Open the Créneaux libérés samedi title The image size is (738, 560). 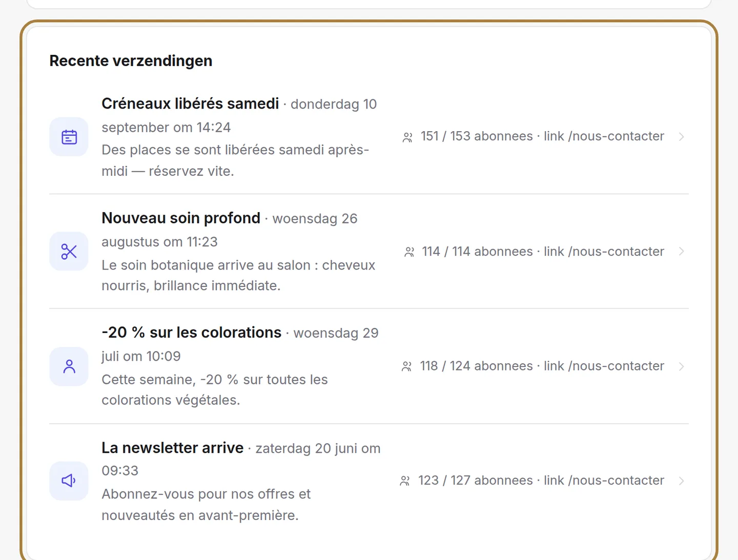pyautogui.click(x=190, y=103)
